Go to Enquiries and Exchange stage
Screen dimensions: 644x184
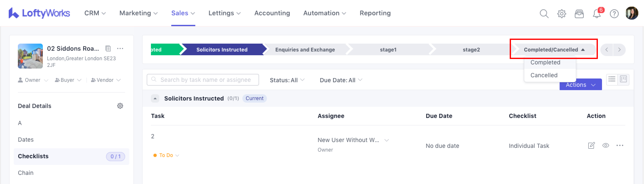(x=305, y=50)
